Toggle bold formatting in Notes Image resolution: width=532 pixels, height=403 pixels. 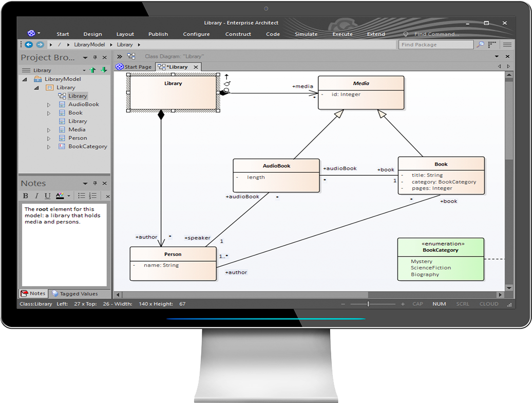pyautogui.click(x=26, y=196)
